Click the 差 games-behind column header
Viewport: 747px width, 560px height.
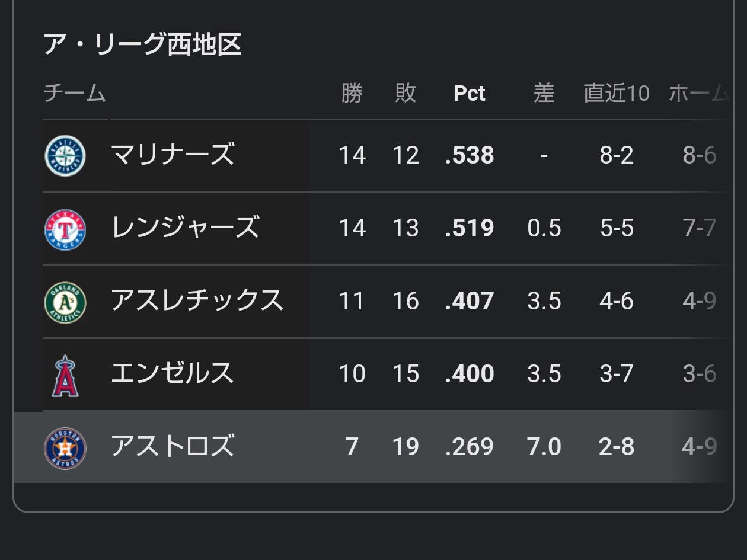pyautogui.click(x=544, y=94)
